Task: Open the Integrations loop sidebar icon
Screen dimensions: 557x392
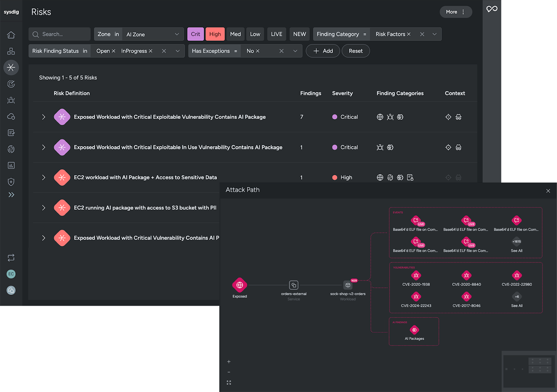Action: pyautogui.click(x=11, y=258)
